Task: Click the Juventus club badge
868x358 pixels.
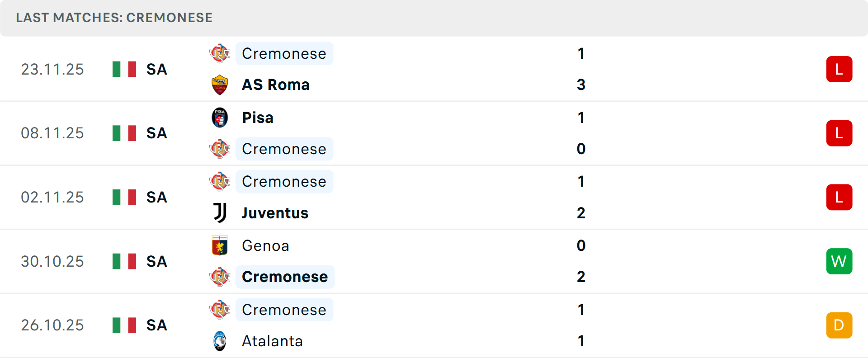Action: point(220,213)
